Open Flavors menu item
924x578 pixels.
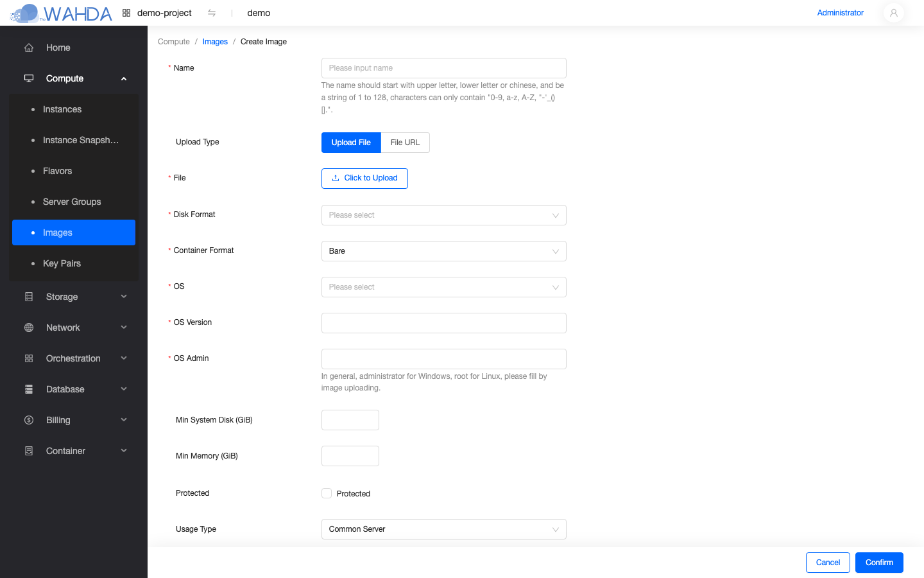click(74, 171)
